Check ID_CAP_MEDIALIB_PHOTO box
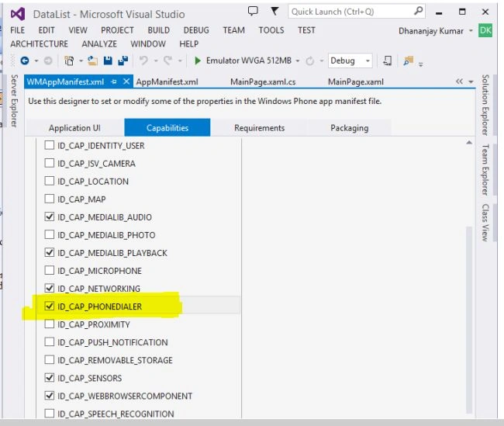The width and height of the screenshot is (504, 426). (49, 234)
